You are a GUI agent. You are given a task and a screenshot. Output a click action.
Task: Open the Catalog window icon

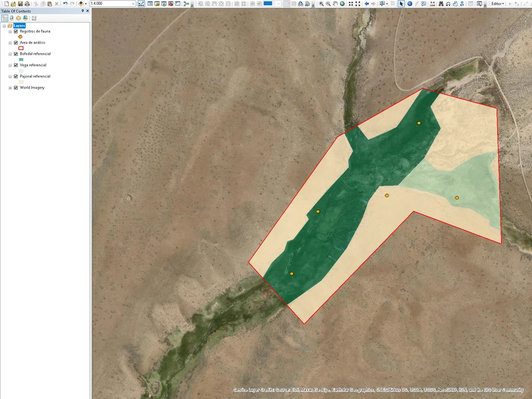[157, 4]
